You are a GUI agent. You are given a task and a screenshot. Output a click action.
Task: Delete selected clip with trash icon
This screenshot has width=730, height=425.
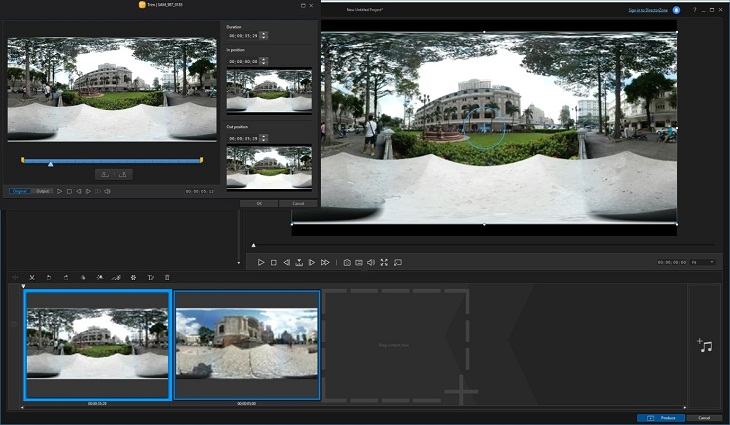[x=167, y=277]
